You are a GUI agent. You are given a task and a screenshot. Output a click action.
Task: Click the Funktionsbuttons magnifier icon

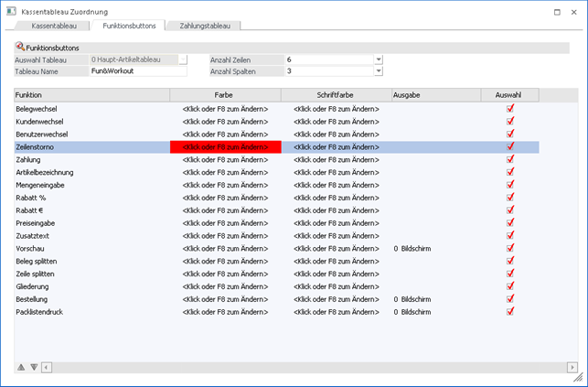tap(20, 47)
